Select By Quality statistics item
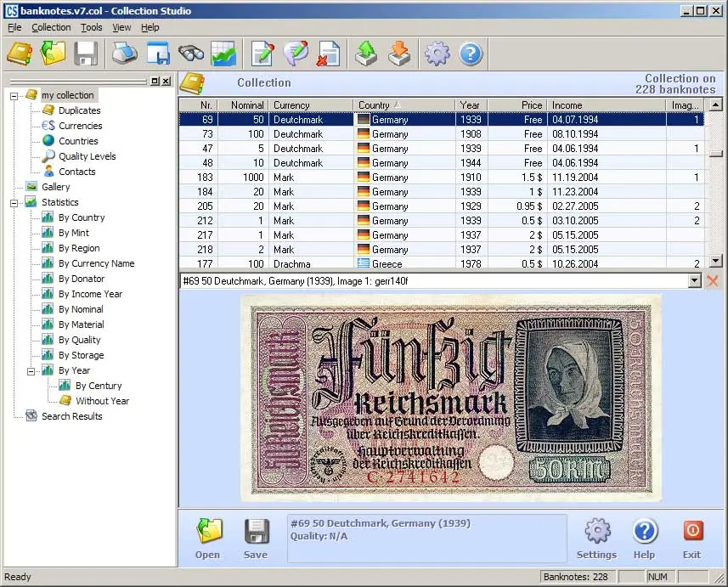This screenshot has width=728, height=587. tap(79, 340)
